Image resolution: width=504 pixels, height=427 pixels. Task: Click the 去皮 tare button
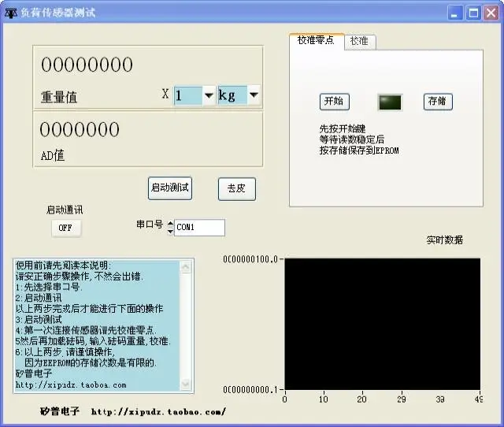pyautogui.click(x=237, y=189)
